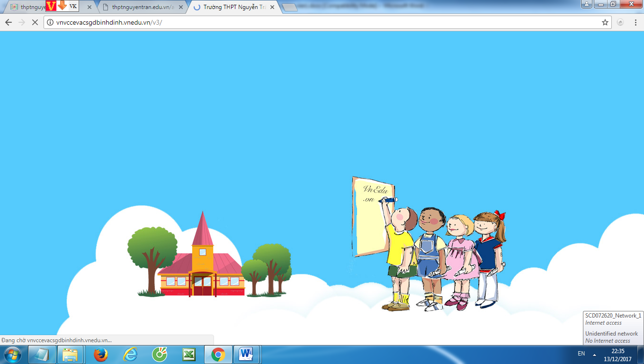View site information icon in address bar

(50, 22)
